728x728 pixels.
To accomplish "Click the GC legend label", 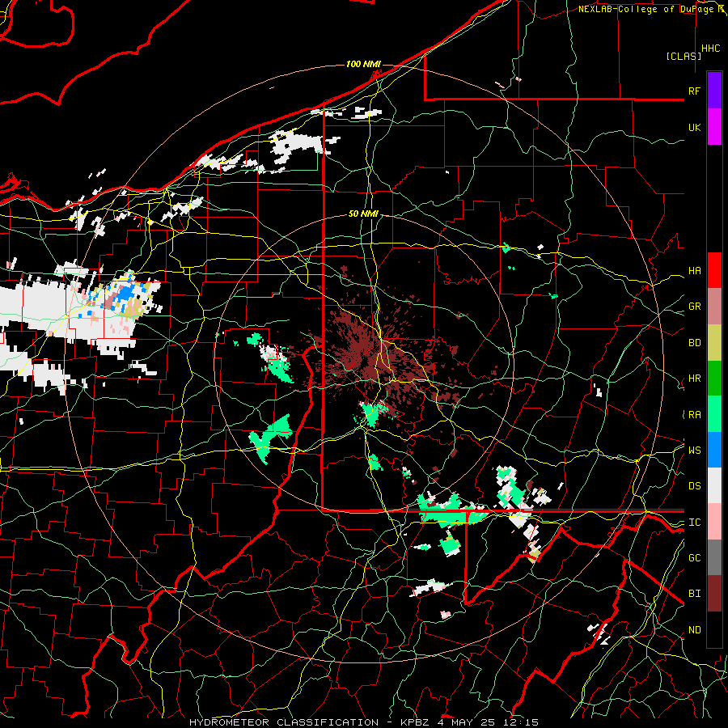I will tap(694, 558).
